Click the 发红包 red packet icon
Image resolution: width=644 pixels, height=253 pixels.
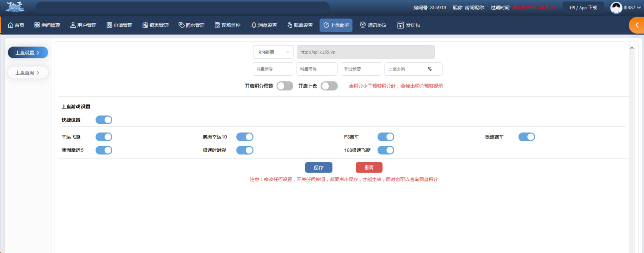[x=400, y=25]
